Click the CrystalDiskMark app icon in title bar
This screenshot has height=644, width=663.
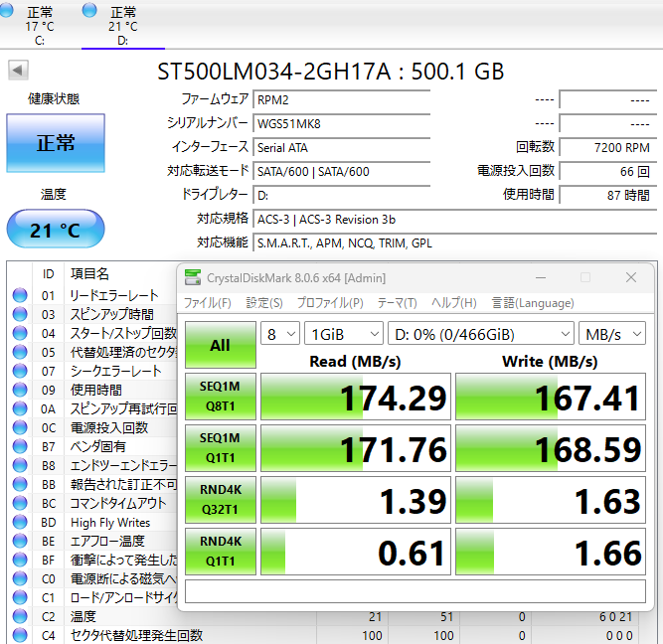(x=192, y=277)
